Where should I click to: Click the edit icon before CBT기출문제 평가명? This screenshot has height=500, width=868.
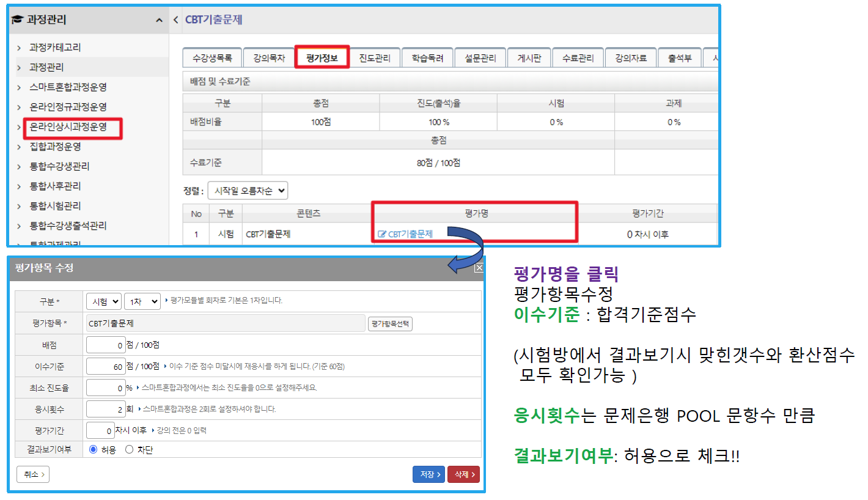tap(382, 234)
